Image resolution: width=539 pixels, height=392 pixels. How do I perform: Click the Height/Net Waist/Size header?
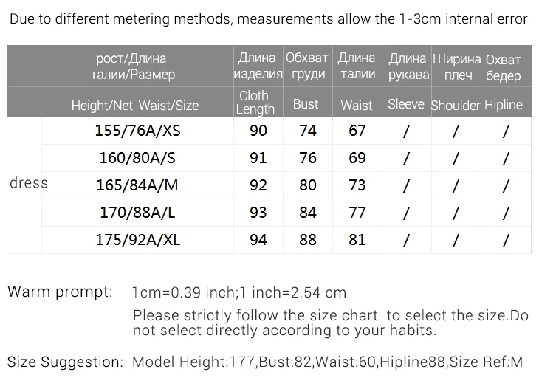(135, 105)
